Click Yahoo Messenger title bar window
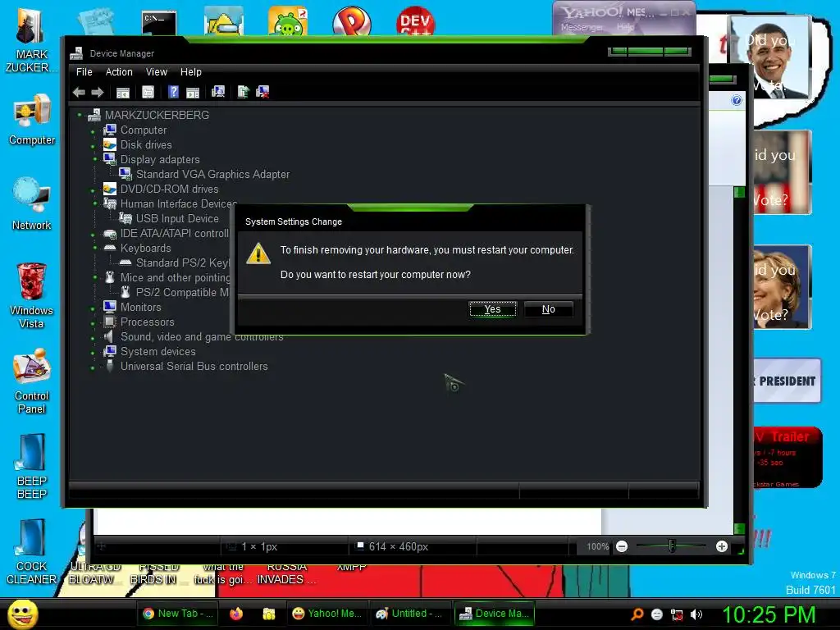840x630 pixels. coord(624,13)
